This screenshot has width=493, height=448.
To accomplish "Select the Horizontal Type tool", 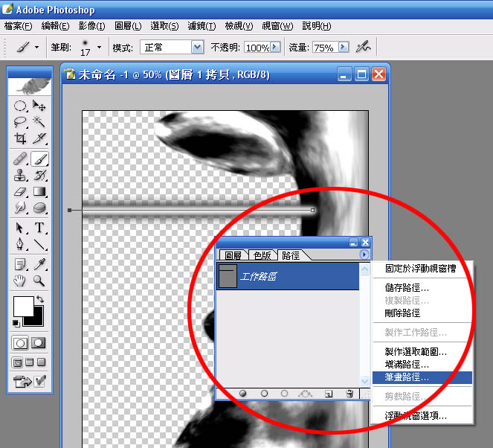I will pos(39,228).
